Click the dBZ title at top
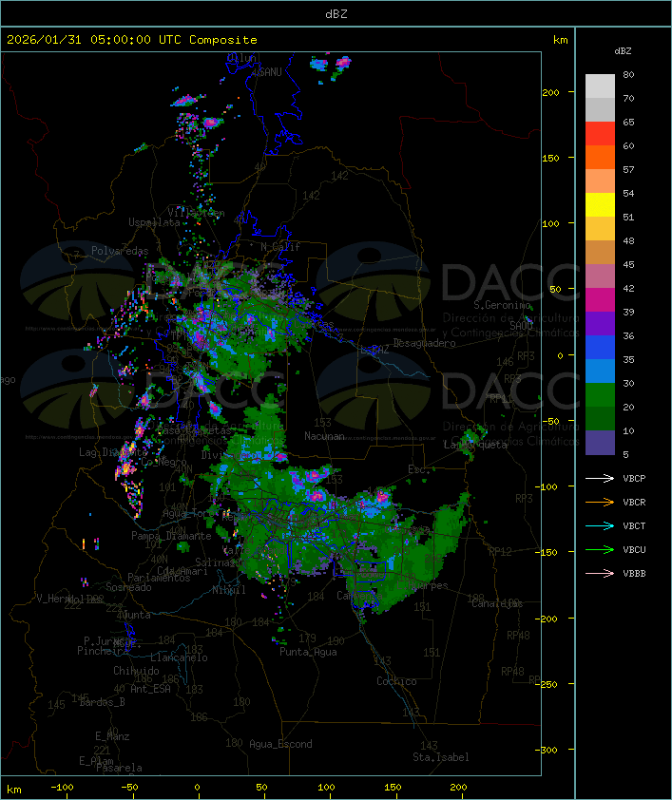The height and width of the screenshot is (800, 672). click(x=336, y=13)
